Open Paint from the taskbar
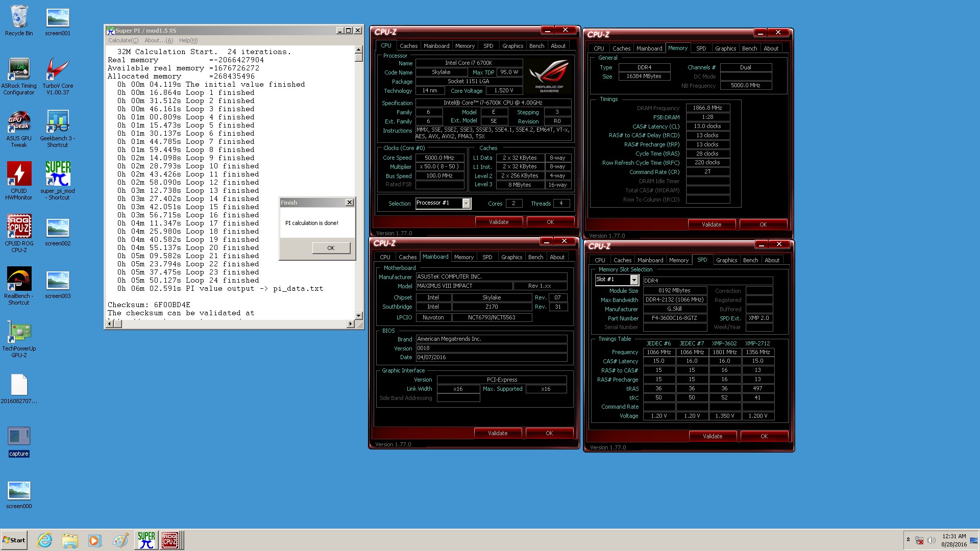Image resolution: width=980 pixels, height=551 pixels. (120, 540)
